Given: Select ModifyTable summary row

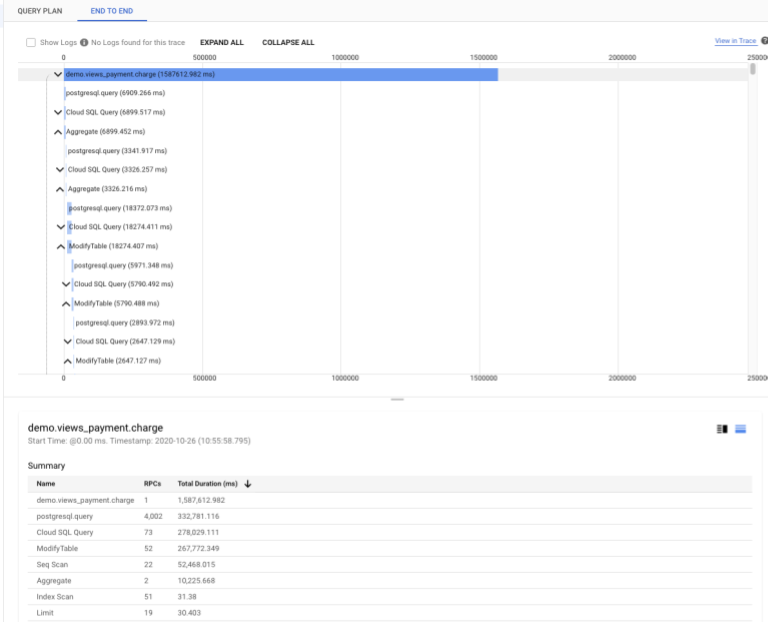Looking at the screenshot, I should pos(389,548).
